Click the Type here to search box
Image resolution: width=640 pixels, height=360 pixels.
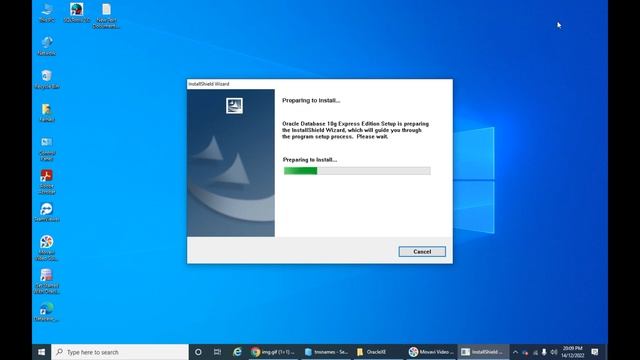pos(120,352)
